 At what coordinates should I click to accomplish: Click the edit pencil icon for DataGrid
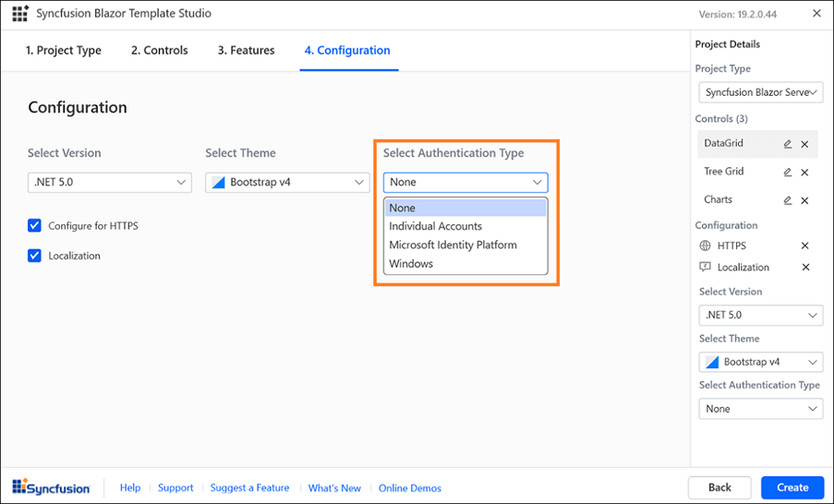[788, 144]
